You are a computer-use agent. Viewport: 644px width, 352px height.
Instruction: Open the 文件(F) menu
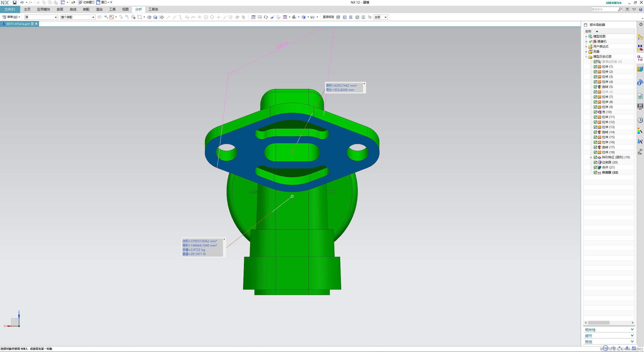click(10, 9)
